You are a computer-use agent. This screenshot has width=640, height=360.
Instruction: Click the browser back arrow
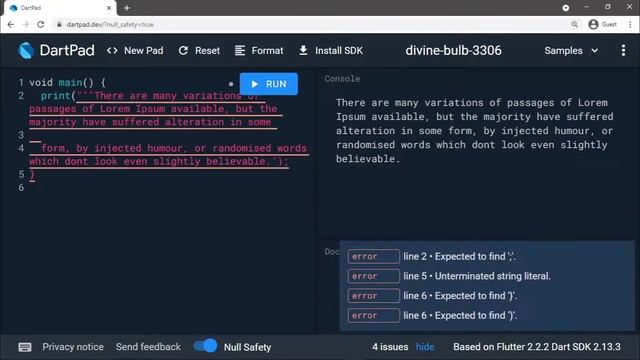(11, 24)
